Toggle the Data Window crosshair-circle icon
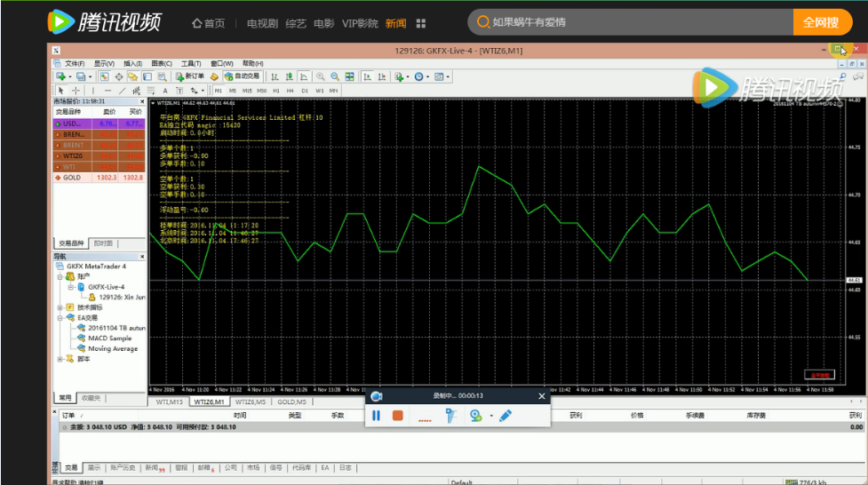Image resolution: width=868 pixels, height=485 pixels. point(118,76)
